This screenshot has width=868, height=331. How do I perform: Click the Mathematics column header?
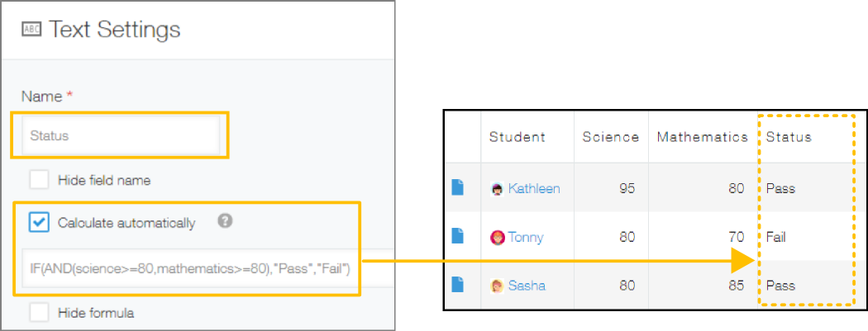[701, 137]
